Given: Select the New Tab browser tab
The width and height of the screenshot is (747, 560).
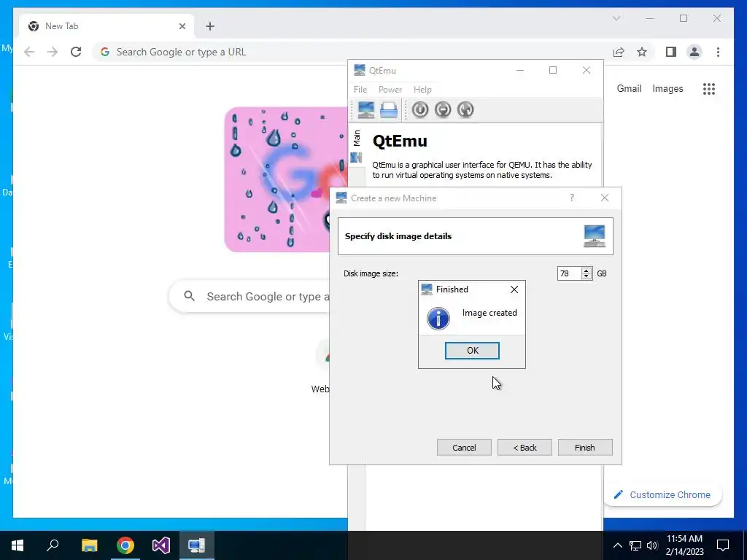Looking at the screenshot, I should coord(107,26).
